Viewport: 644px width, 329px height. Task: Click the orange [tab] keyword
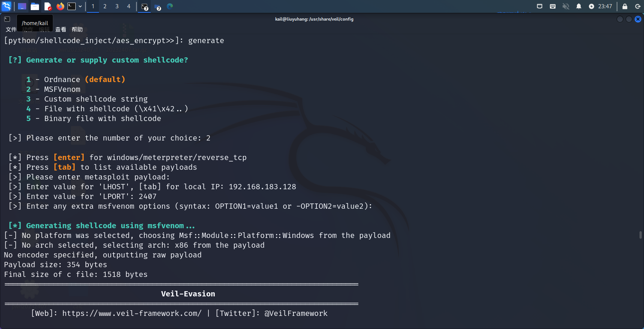(x=64, y=167)
